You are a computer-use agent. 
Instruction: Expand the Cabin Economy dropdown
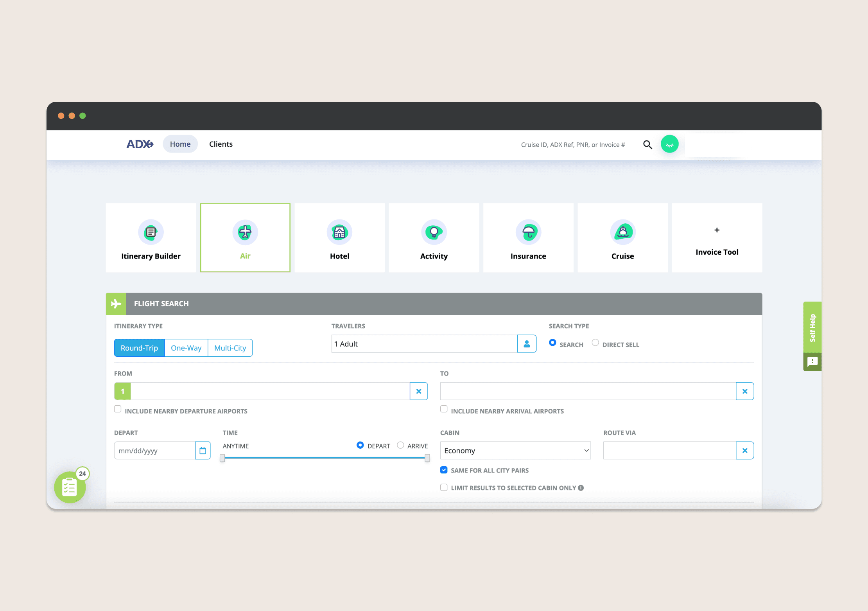[515, 451]
